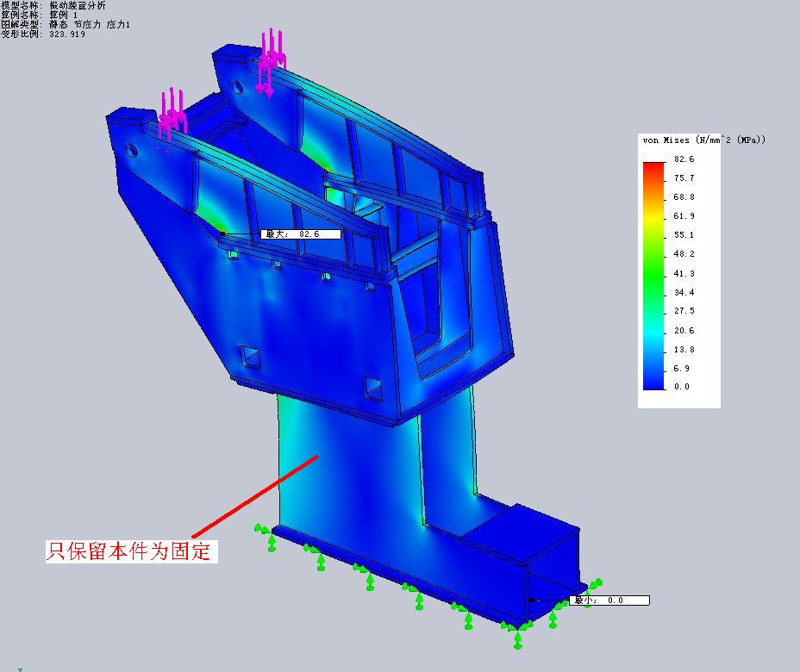Image resolution: width=800 pixels, height=672 pixels.
Task: Select the 6.9 legend value
Action: [x=682, y=368]
